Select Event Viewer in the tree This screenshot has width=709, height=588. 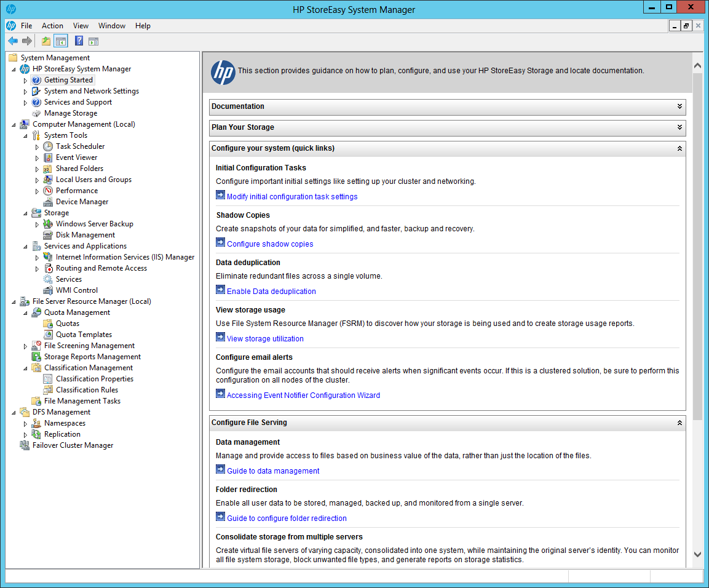pos(76,157)
